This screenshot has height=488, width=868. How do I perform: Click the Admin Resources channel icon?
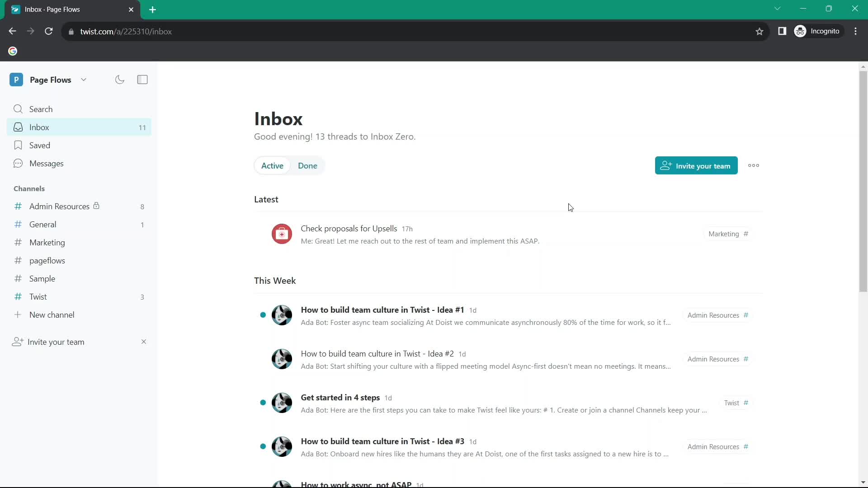18,206
